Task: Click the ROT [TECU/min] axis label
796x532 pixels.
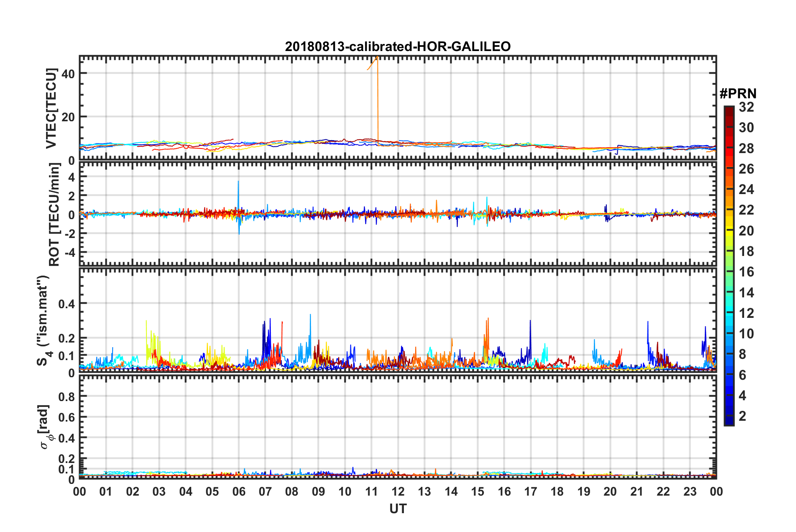Action: 54,215
